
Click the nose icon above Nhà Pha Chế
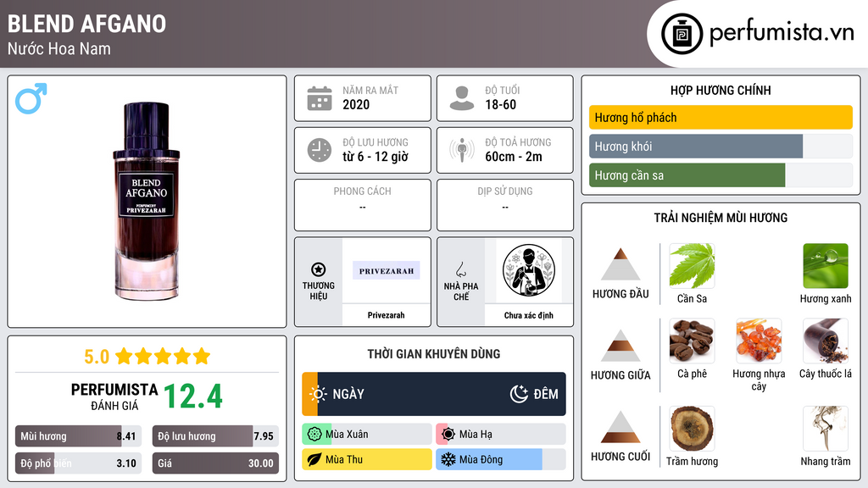460,269
